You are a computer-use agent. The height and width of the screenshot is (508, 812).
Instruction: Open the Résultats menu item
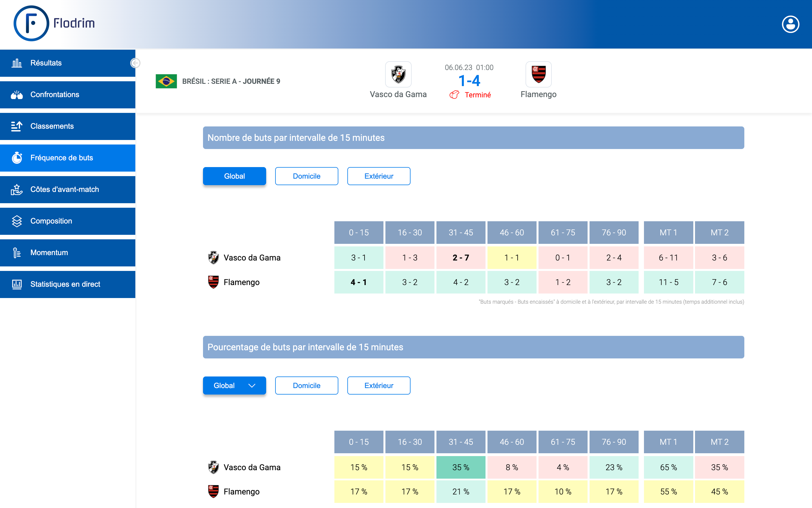[x=67, y=63]
